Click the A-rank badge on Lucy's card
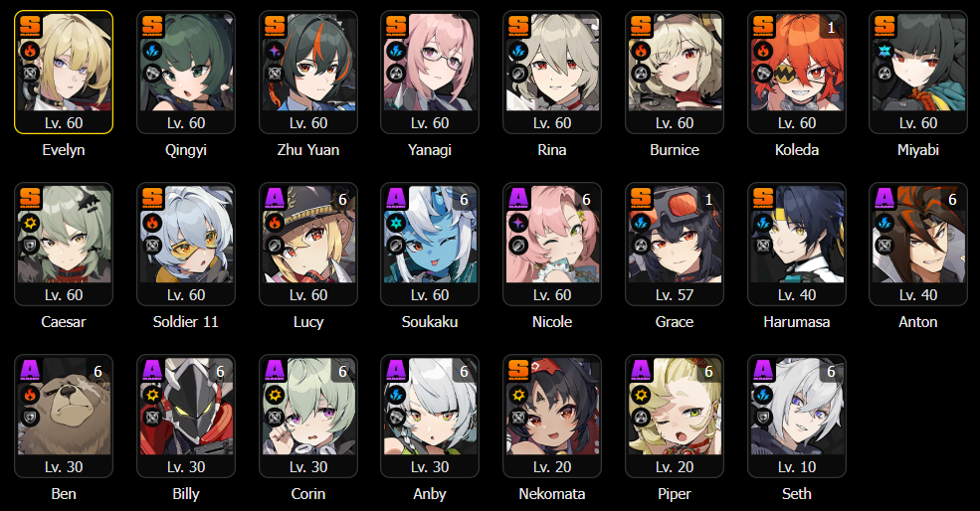This screenshot has width=980, height=511. tap(275, 198)
